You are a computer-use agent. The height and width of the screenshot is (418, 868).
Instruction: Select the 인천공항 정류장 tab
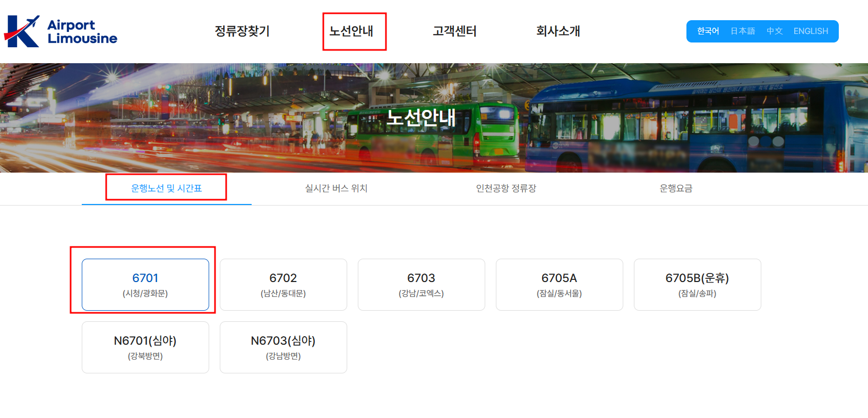pos(506,189)
